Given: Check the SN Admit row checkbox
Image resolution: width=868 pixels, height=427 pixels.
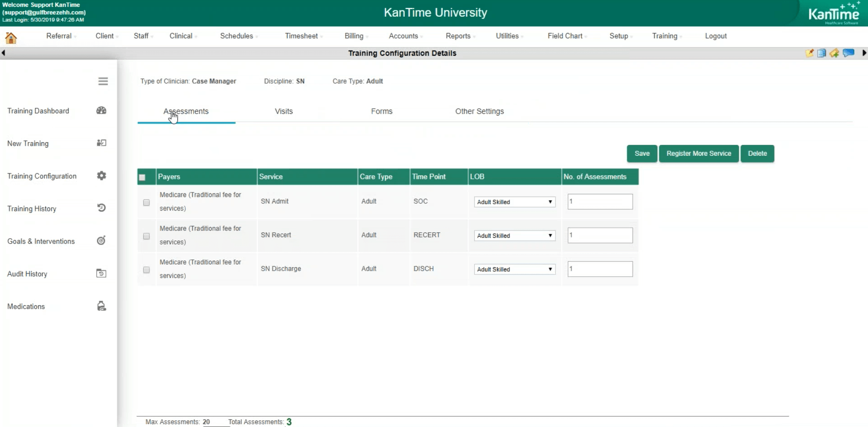Looking at the screenshot, I should tap(146, 202).
